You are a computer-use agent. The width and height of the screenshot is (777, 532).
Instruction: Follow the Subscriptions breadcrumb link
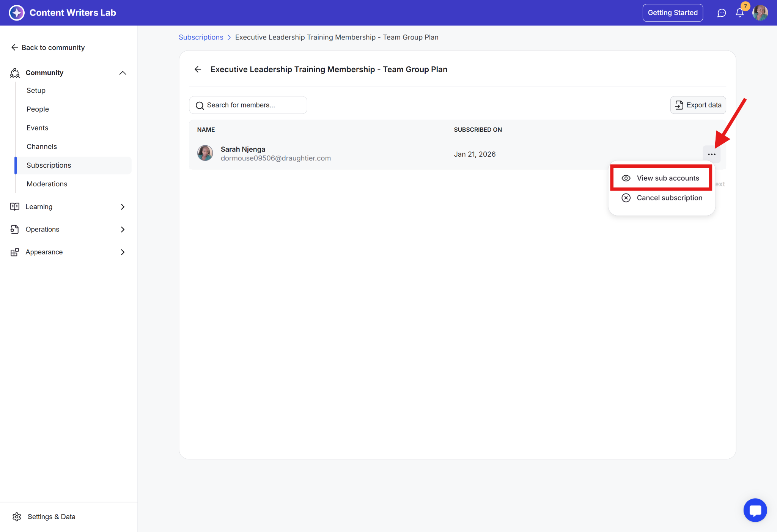[x=201, y=37]
